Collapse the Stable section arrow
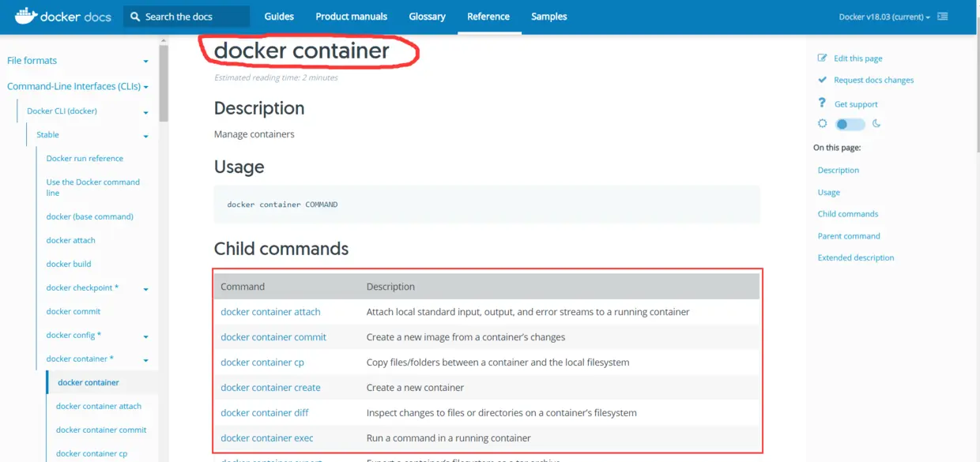980x462 pixels. 145,136
